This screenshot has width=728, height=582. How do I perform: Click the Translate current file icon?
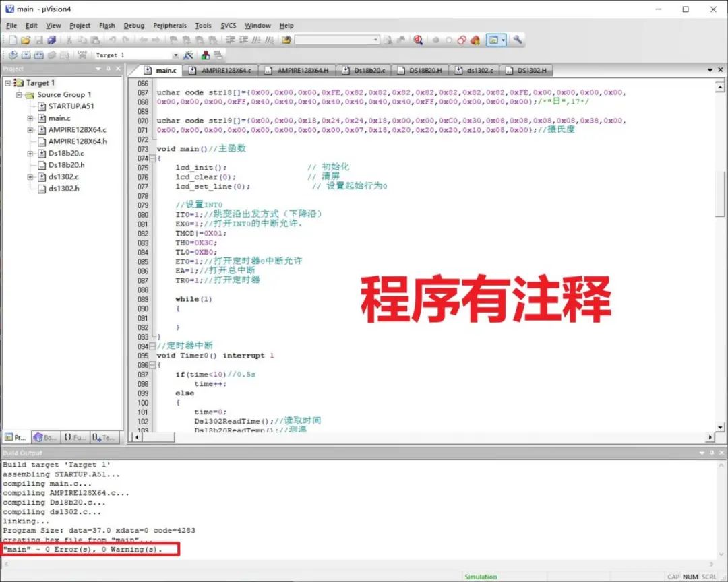click(13, 55)
